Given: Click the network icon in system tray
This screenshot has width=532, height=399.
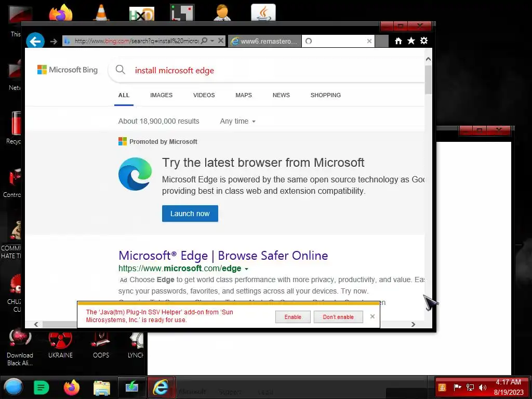Looking at the screenshot, I should click(x=470, y=387).
